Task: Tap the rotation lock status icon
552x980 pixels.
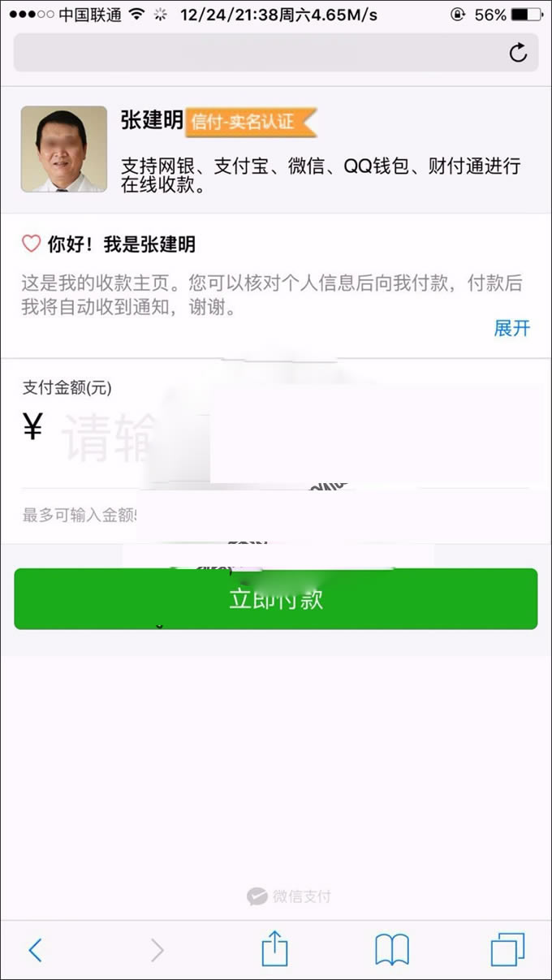Action: point(458,15)
